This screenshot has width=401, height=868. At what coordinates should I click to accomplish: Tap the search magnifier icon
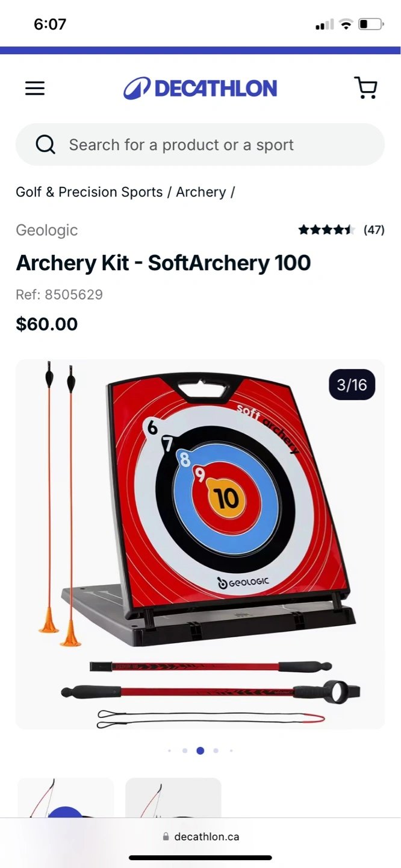(45, 145)
